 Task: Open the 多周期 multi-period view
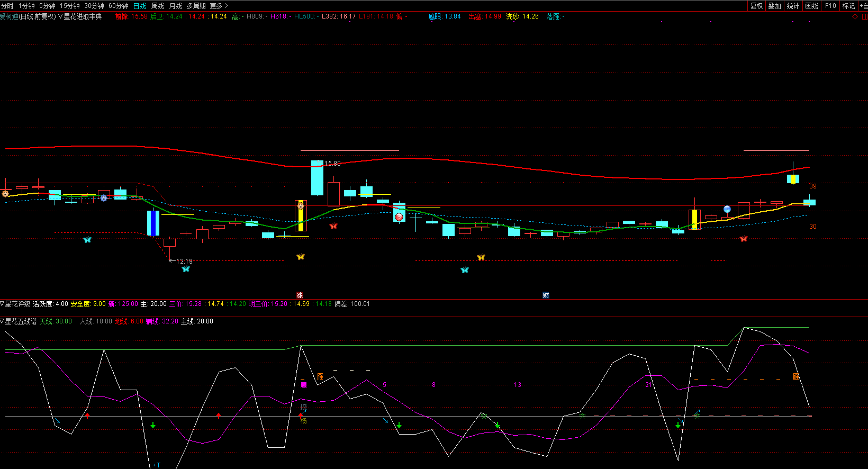point(196,6)
